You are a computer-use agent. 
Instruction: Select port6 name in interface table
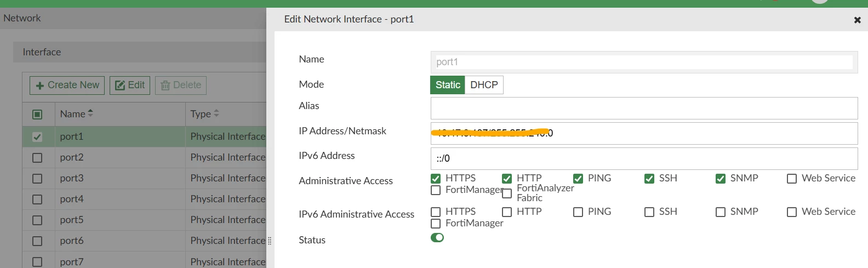coord(72,241)
